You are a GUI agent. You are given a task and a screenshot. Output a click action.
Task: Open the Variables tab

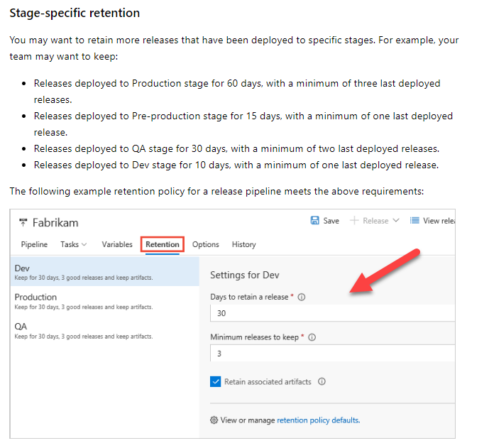coord(117,244)
